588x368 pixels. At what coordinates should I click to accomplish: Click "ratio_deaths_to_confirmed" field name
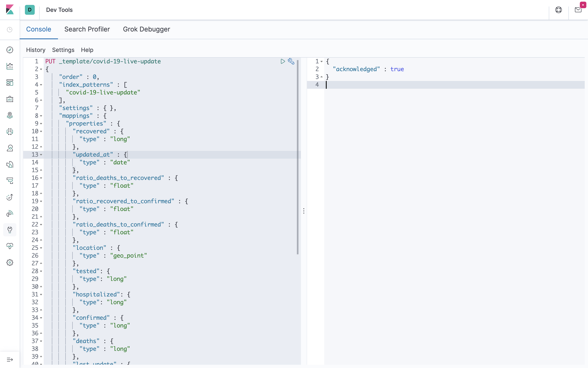118,224
